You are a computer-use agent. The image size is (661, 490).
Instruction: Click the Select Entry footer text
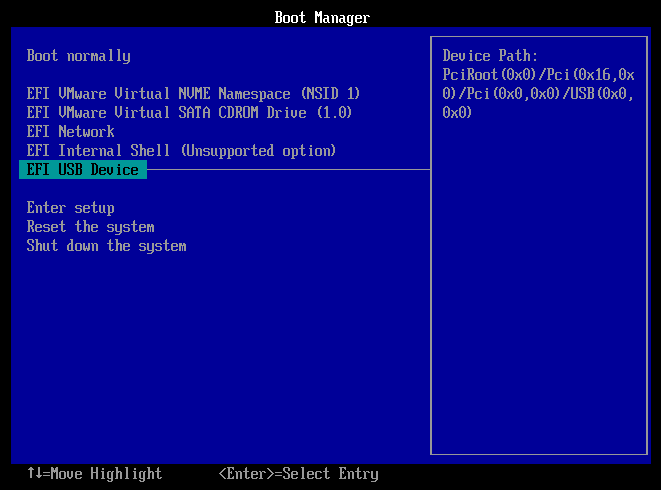331,474
